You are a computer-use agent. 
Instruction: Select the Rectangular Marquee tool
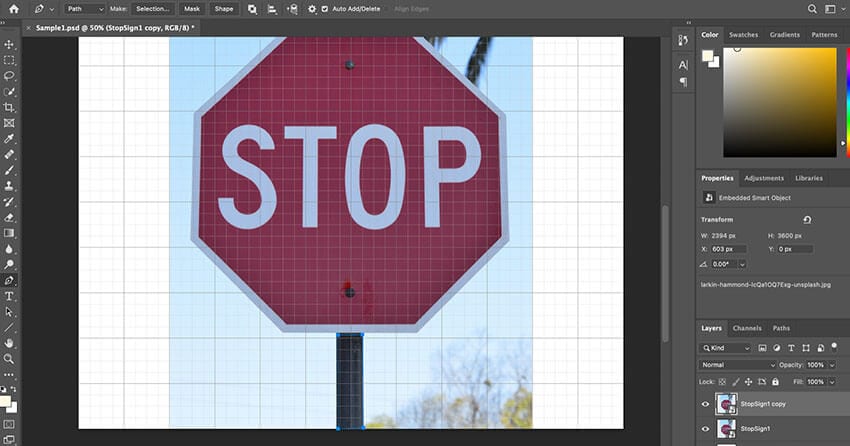click(9, 60)
